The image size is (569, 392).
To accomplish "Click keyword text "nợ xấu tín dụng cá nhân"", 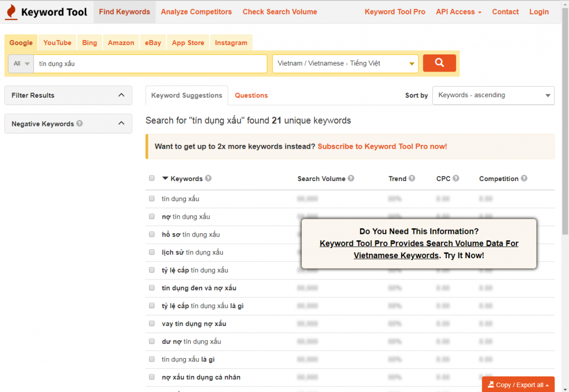I will pyautogui.click(x=201, y=377).
